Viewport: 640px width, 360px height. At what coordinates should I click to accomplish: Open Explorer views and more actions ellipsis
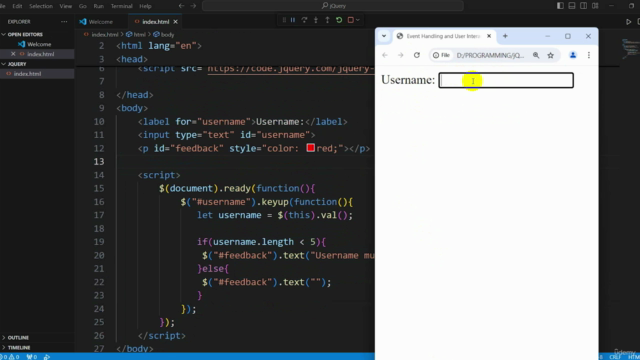(x=64, y=22)
